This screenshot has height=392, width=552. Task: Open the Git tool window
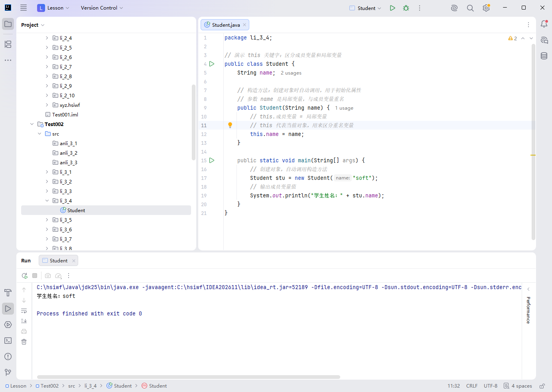pos(8,372)
